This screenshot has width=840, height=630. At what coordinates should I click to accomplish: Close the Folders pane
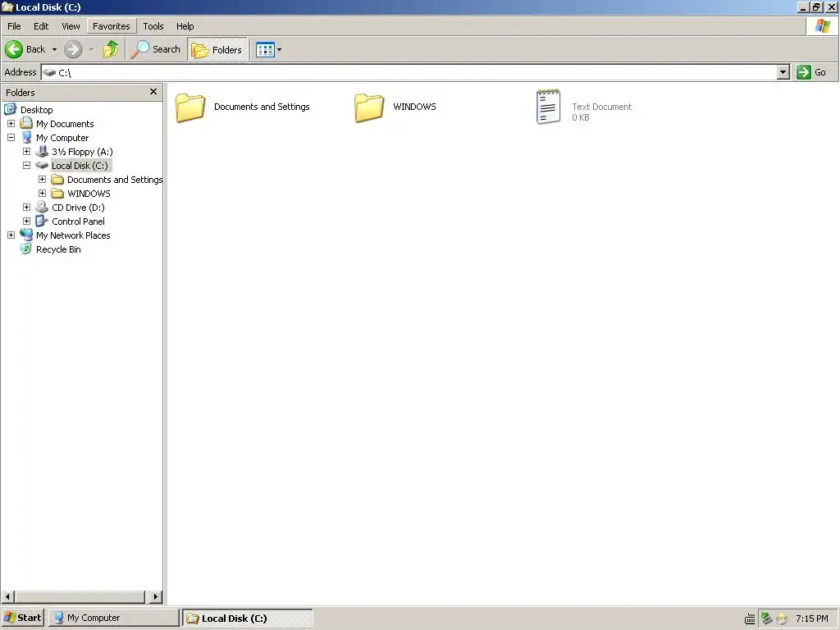pos(153,92)
